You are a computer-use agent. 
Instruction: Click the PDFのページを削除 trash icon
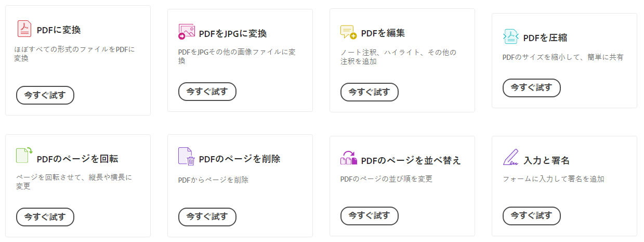[186, 156]
